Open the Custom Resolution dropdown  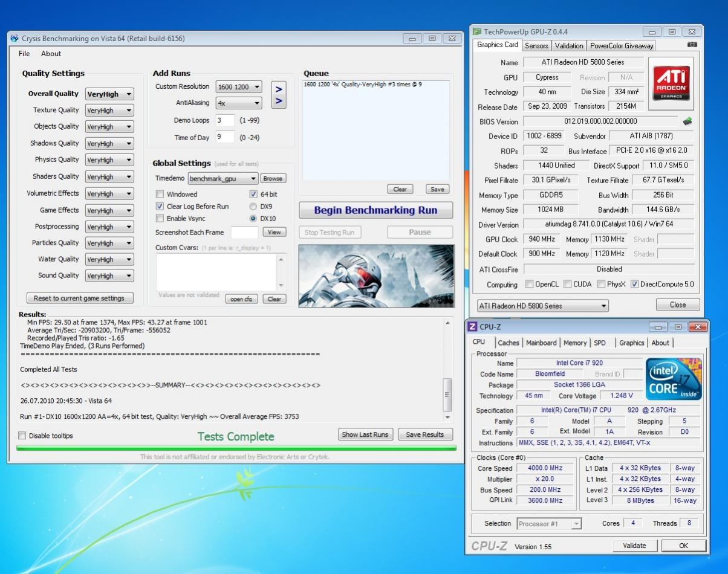click(x=239, y=87)
